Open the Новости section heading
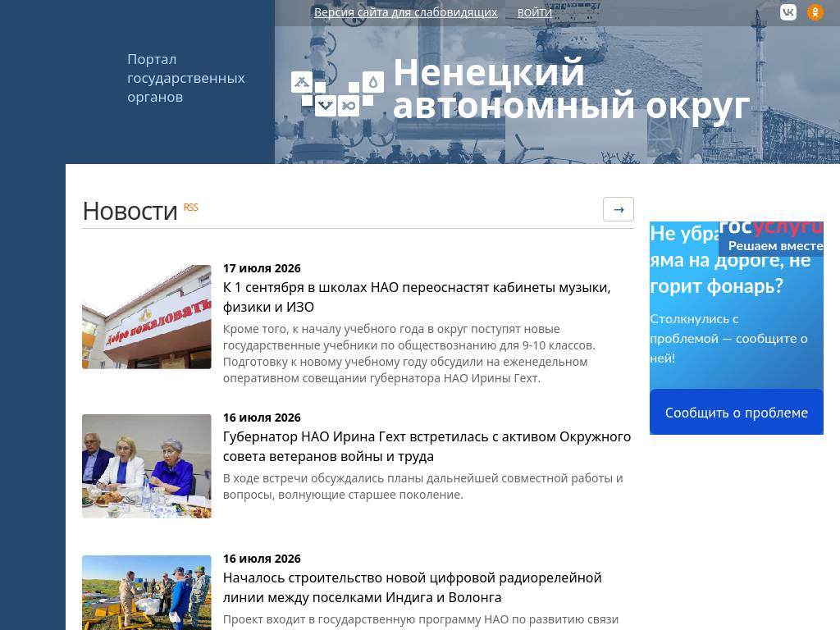This screenshot has width=840, height=630. coord(130,211)
